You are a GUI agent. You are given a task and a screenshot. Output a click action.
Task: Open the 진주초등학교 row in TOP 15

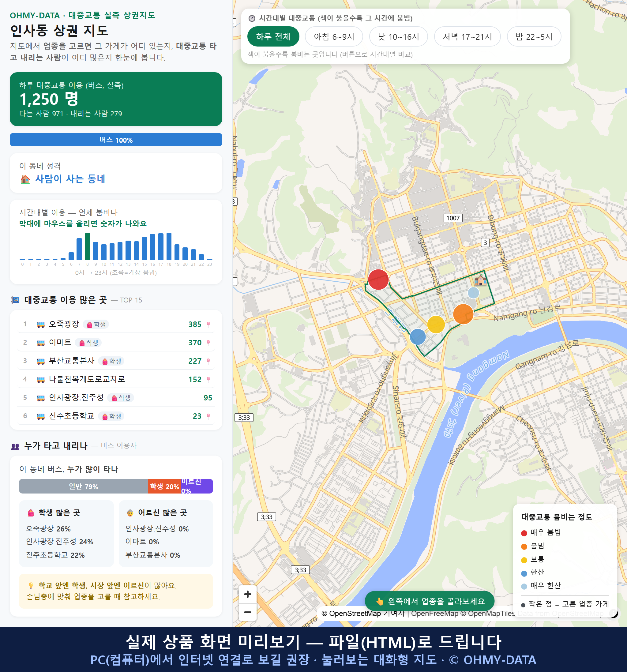pyautogui.click(x=116, y=416)
